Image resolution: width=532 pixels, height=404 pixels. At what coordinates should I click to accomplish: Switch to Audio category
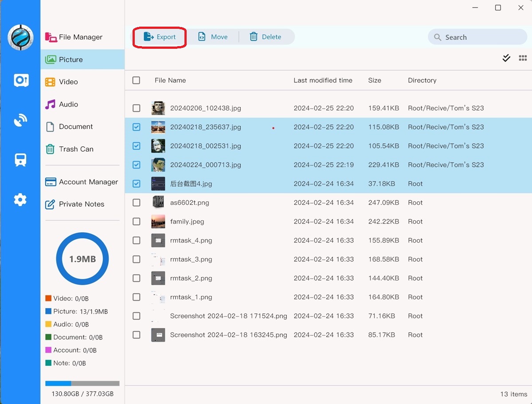pos(62,104)
